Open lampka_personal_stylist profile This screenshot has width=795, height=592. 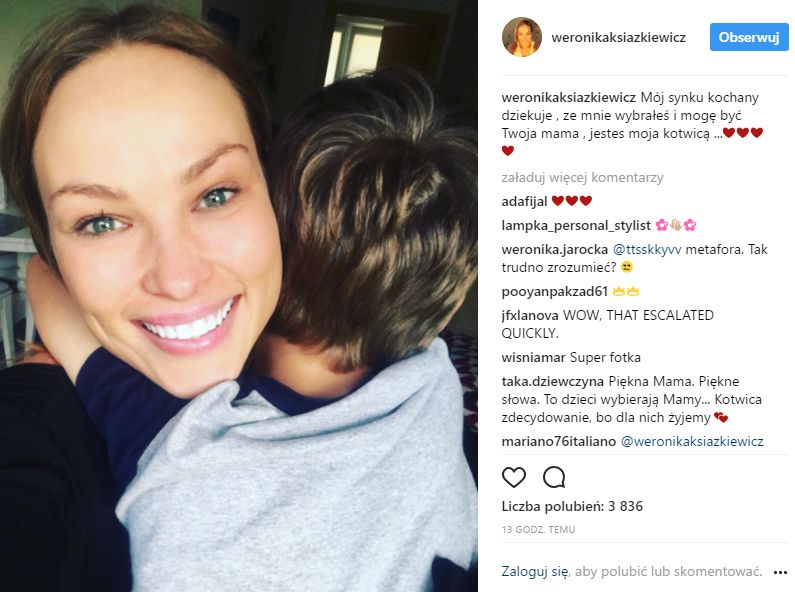pos(576,226)
